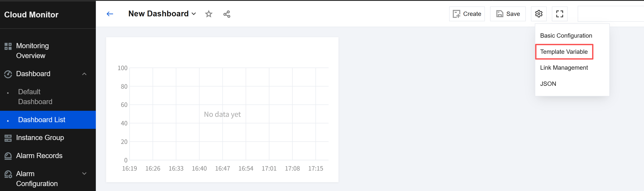Choose Basic Configuration in settings menu
This screenshot has height=191, width=644.
(566, 36)
